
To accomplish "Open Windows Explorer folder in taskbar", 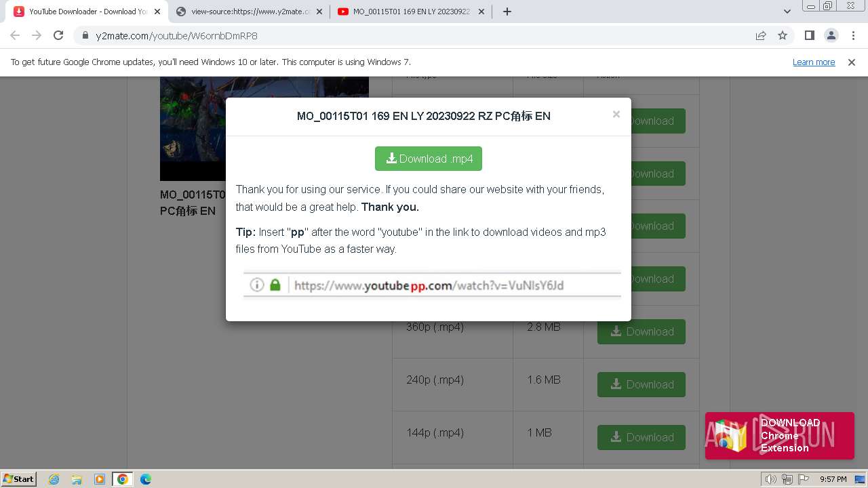I will click(77, 479).
